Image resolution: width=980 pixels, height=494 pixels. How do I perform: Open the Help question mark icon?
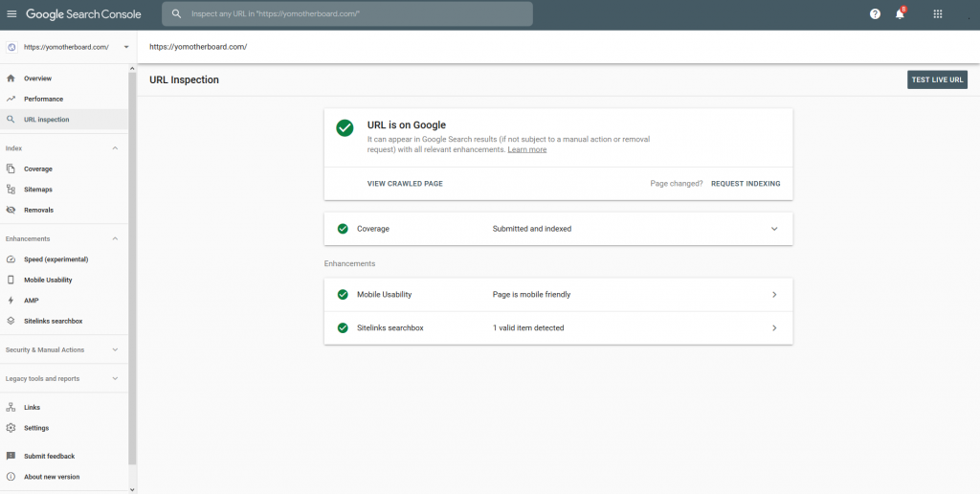pyautogui.click(x=875, y=13)
